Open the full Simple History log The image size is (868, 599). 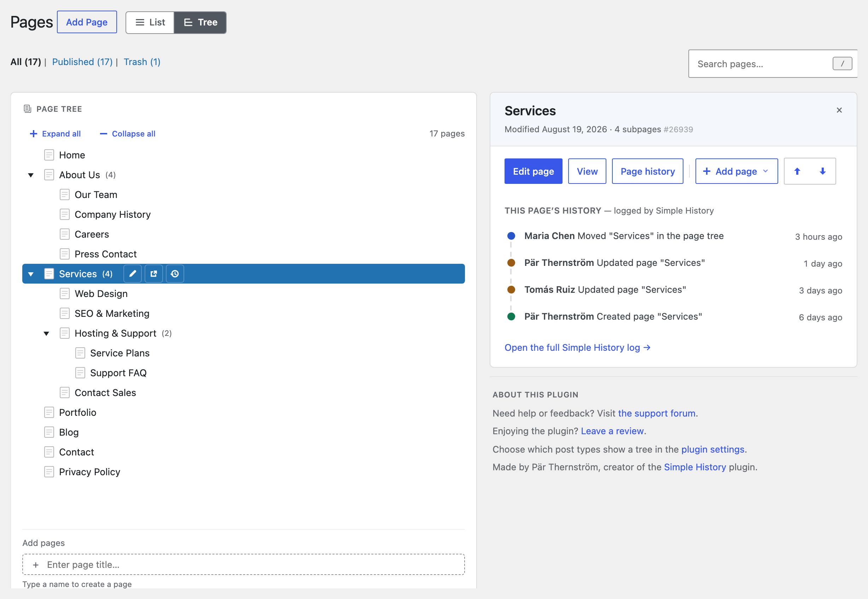pyautogui.click(x=577, y=348)
